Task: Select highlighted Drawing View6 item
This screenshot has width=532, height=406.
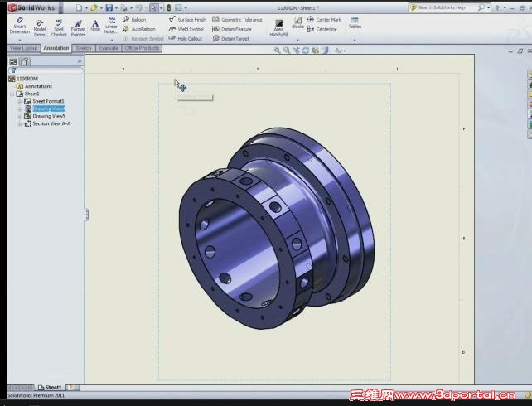Action: [45, 109]
